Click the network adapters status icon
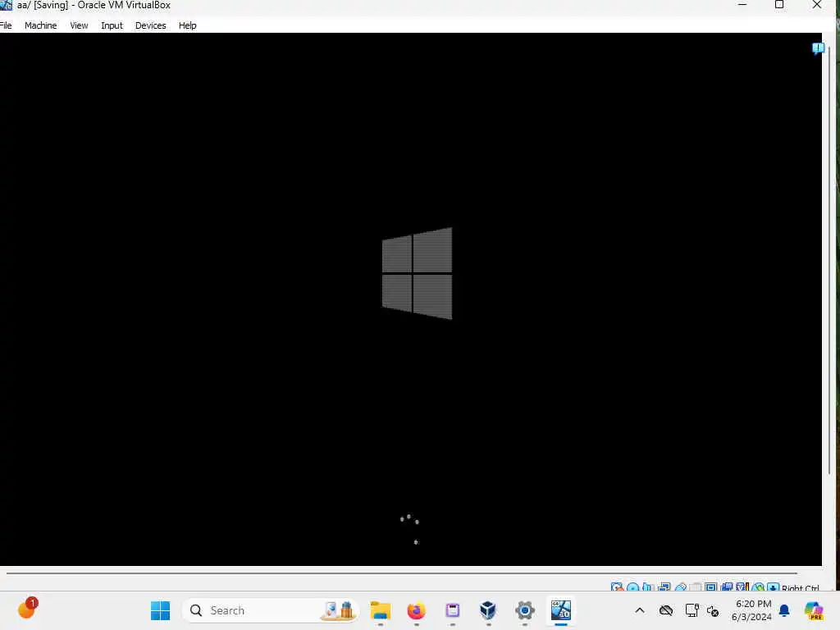This screenshot has width=840, height=630. (664, 587)
